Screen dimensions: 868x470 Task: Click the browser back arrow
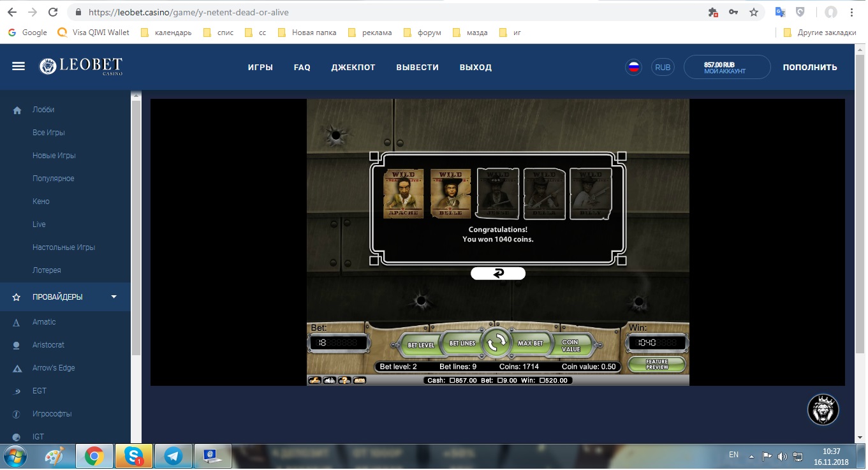(12, 12)
